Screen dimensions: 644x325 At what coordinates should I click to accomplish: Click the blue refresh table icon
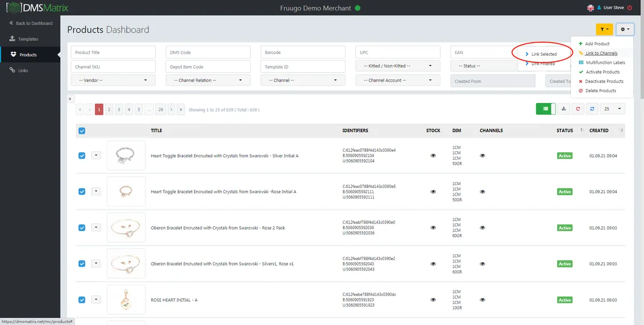tap(592, 109)
